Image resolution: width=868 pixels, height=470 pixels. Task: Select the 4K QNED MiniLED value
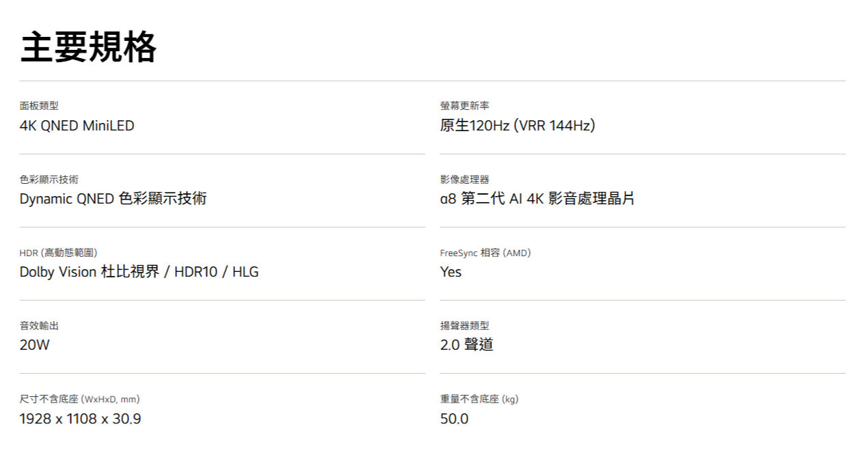(x=77, y=126)
